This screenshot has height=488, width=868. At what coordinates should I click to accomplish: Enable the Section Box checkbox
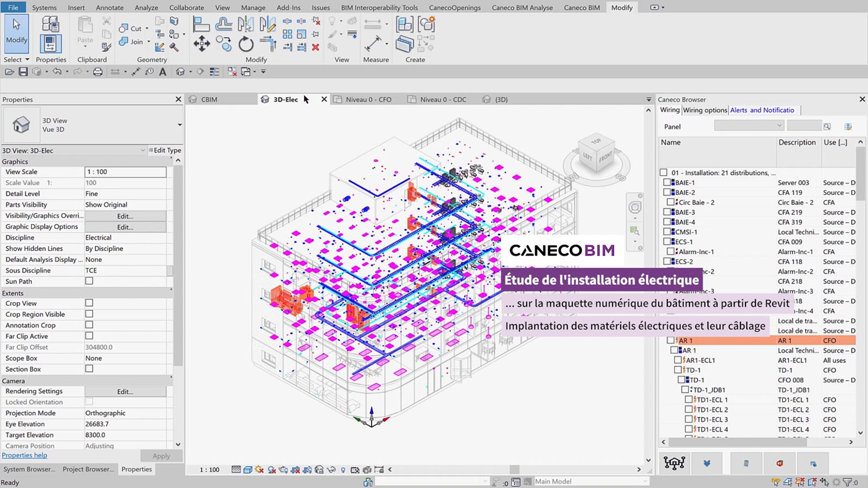coord(89,369)
